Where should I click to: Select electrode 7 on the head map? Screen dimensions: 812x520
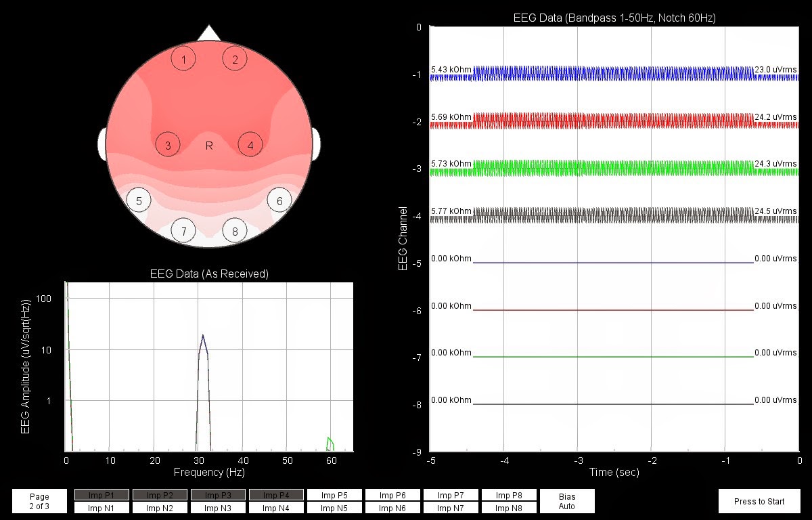click(183, 230)
